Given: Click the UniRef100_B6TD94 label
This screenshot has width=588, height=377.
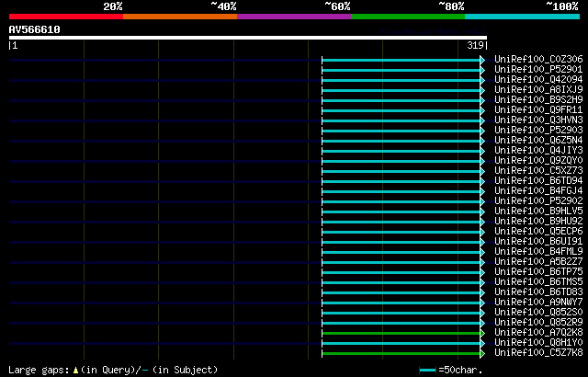Looking at the screenshot, I should click(538, 181).
